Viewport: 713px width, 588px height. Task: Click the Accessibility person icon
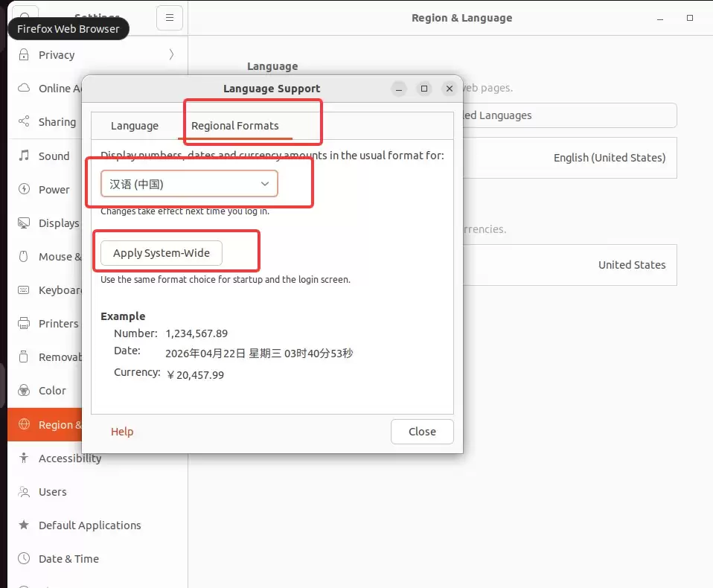pyautogui.click(x=24, y=458)
